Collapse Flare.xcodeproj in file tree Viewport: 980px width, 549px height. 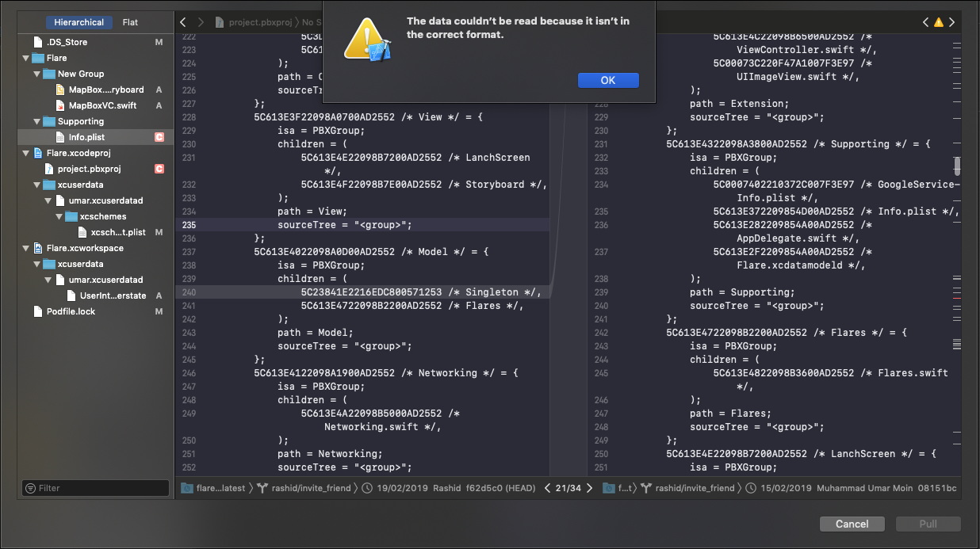26,153
